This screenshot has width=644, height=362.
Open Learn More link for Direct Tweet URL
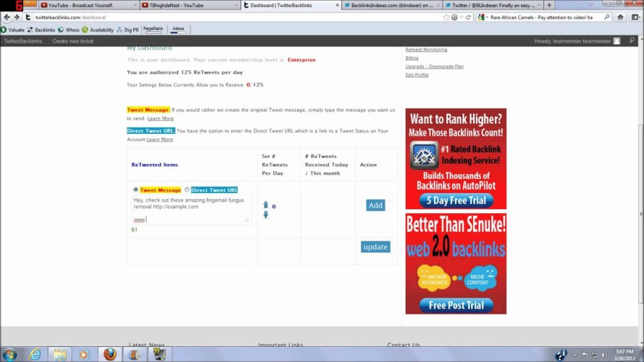[160, 139]
